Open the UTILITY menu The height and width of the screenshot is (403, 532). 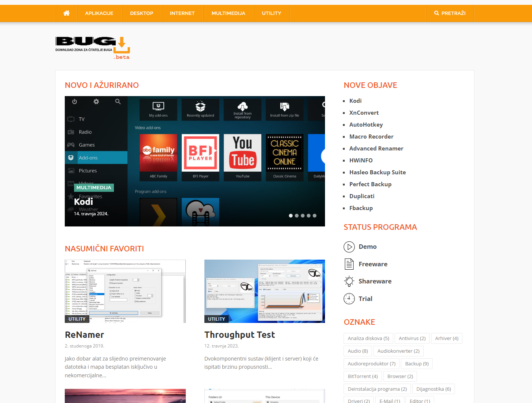(271, 13)
